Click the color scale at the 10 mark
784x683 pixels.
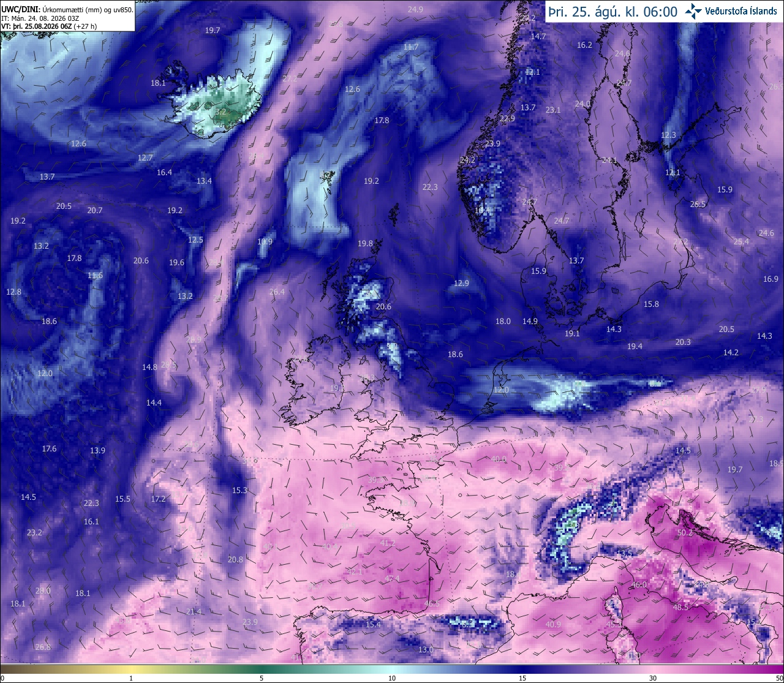392,673
